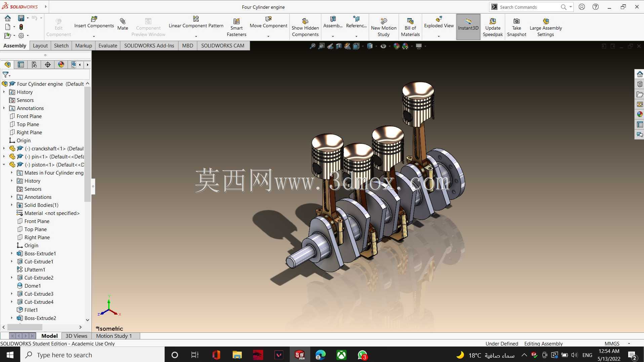Open Bill of Materials

(410, 28)
